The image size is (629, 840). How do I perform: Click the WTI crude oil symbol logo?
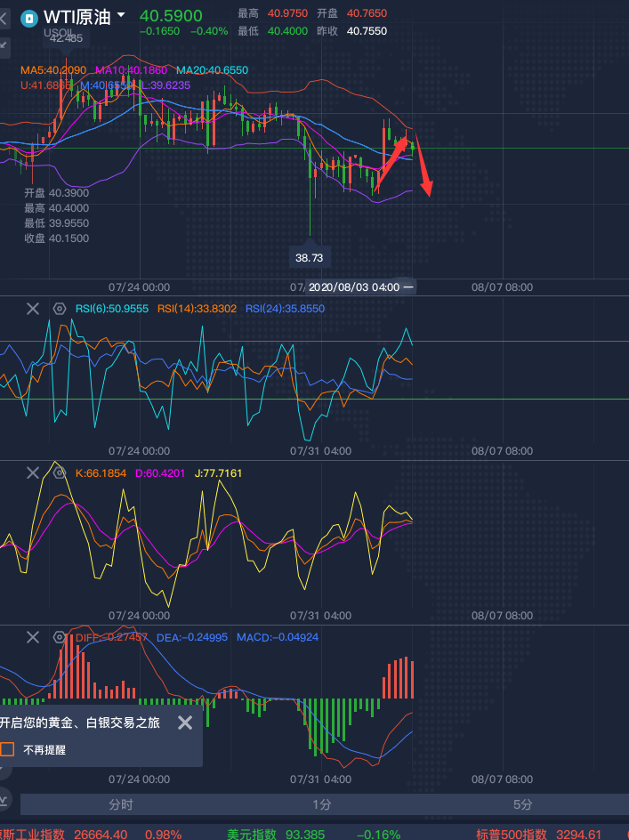coord(28,17)
